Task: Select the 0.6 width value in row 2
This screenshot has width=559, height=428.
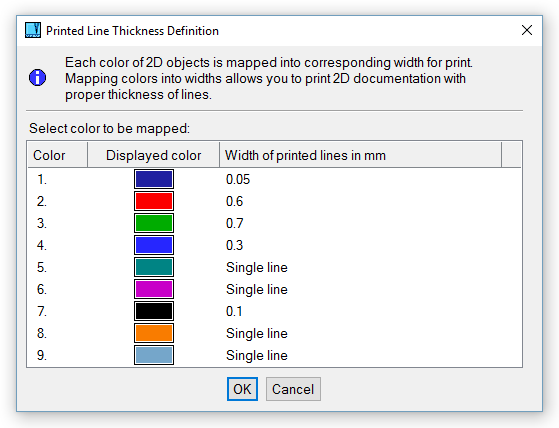Action: (x=234, y=201)
